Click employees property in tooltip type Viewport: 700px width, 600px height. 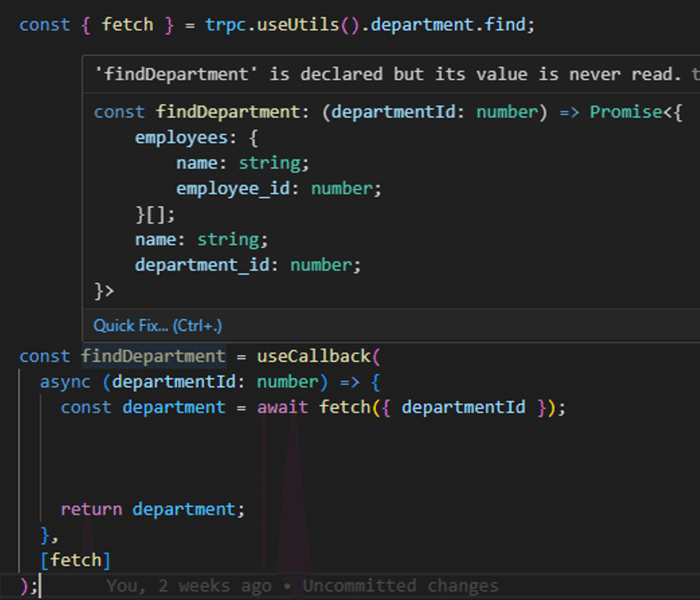(181, 137)
